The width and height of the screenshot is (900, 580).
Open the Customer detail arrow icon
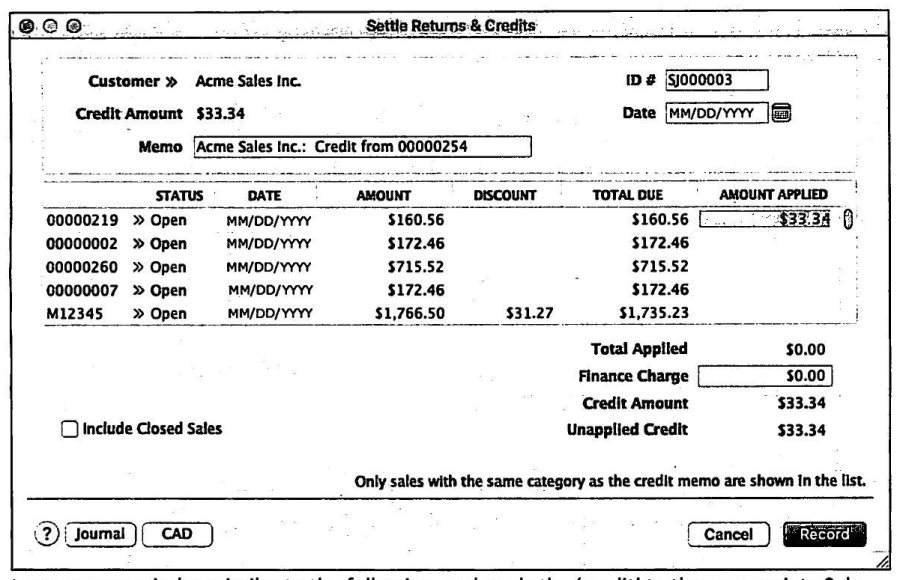pyautogui.click(x=171, y=82)
